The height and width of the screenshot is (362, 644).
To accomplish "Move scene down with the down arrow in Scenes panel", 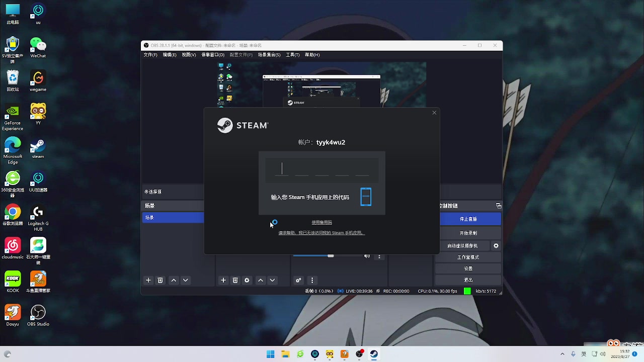I will [x=186, y=280].
